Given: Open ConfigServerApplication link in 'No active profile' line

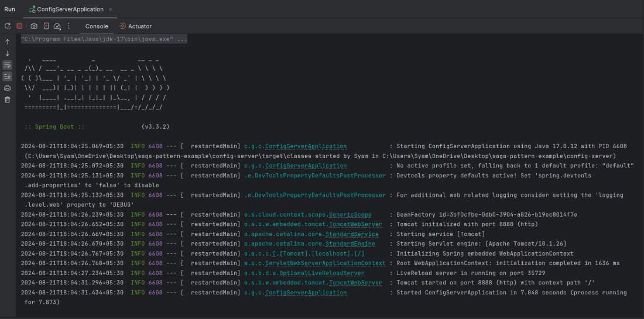Looking at the screenshot, I should pyautogui.click(x=306, y=166).
